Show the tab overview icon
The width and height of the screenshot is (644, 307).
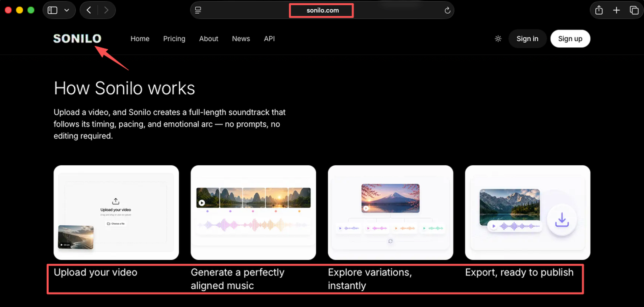[x=634, y=10]
